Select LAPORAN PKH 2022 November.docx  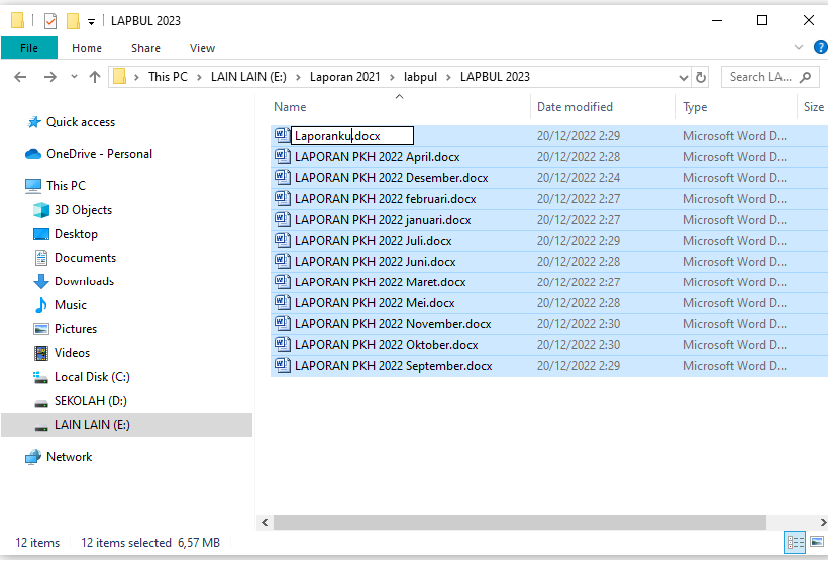393,324
